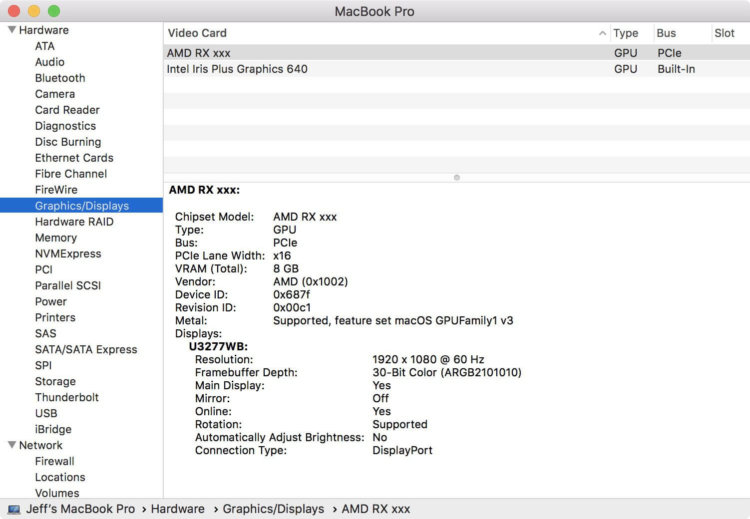Open Disc Burning section
750x519 pixels.
(x=68, y=142)
